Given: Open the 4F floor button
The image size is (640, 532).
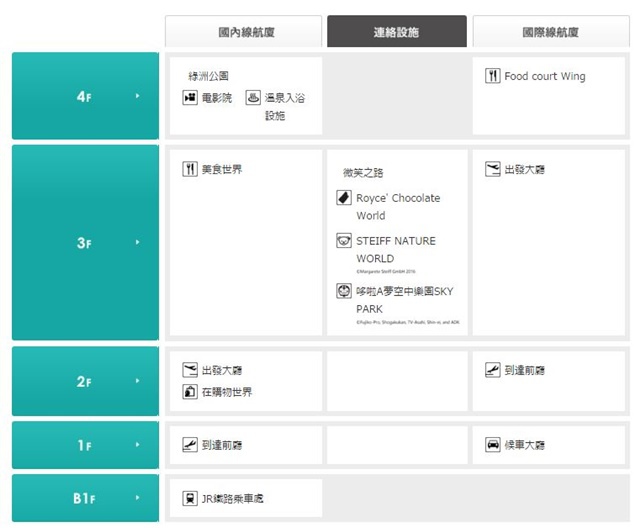Looking at the screenshot, I should pos(85,96).
